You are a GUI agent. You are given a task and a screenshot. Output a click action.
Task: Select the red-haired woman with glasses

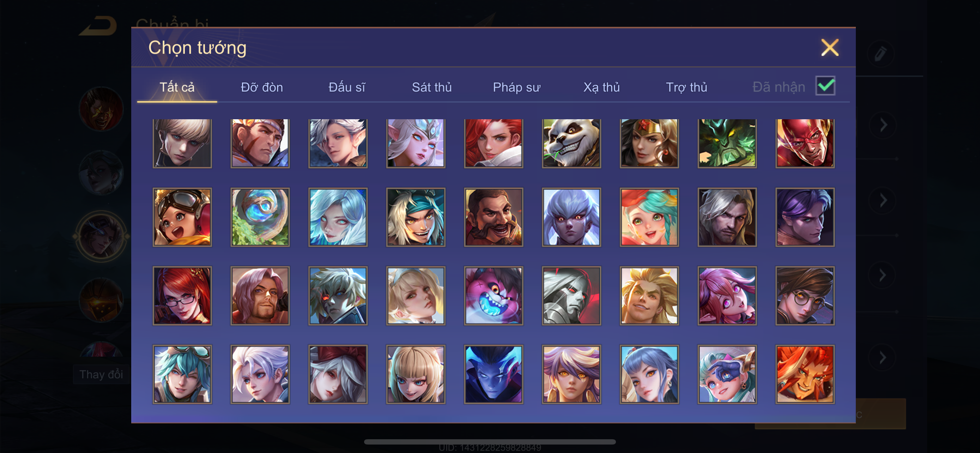coord(182,296)
